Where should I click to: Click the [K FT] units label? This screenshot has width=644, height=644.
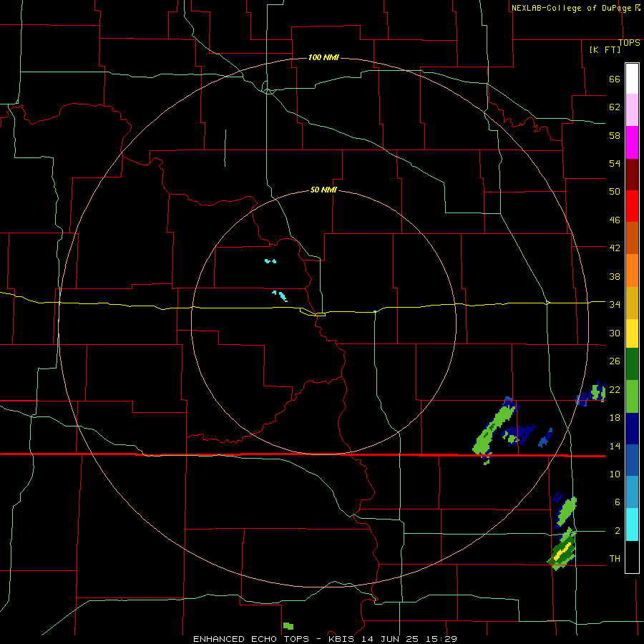coord(605,49)
